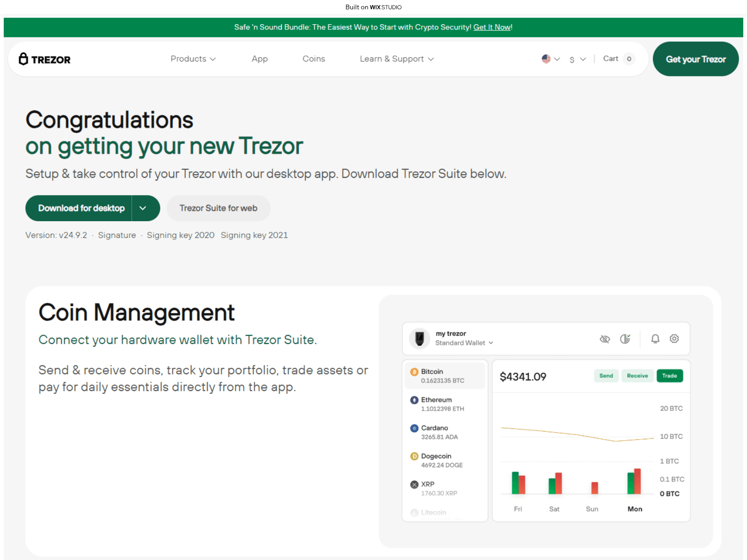
Task: Click the Coin Management heading
Action: [x=136, y=312]
